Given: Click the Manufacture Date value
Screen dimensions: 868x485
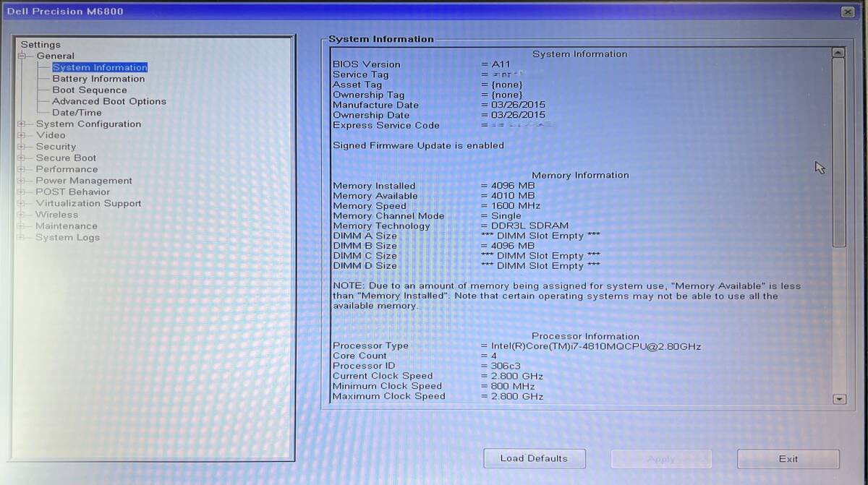Looking at the screenshot, I should (519, 105).
